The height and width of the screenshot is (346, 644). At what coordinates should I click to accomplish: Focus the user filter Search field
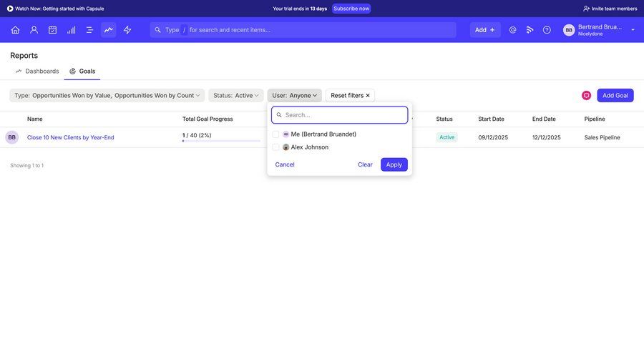coord(343,115)
